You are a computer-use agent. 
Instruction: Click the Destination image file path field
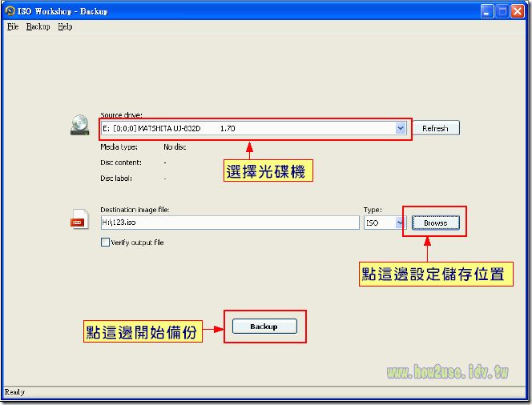tap(230, 223)
